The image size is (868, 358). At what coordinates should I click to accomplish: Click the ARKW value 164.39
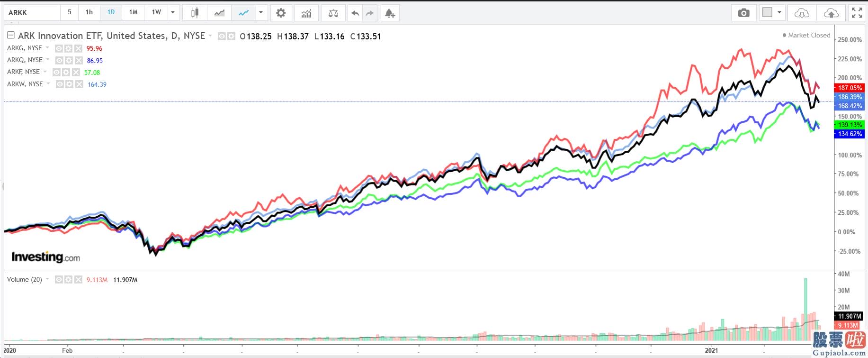tap(97, 84)
